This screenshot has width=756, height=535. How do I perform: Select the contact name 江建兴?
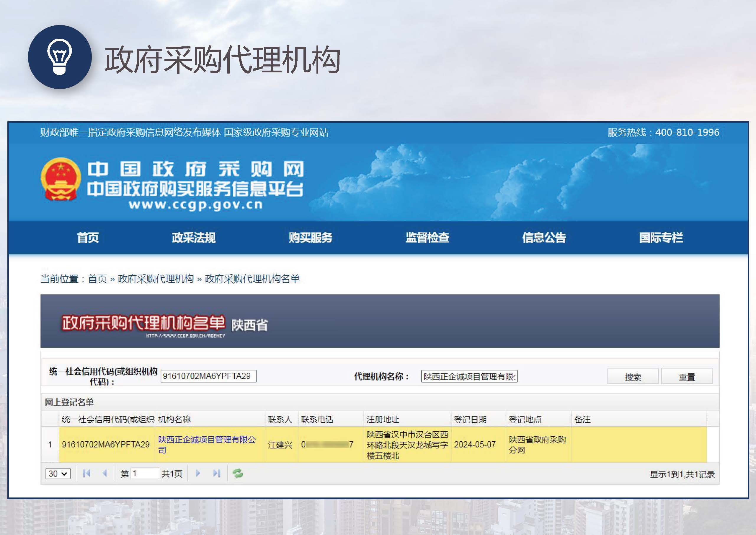[x=280, y=445]
